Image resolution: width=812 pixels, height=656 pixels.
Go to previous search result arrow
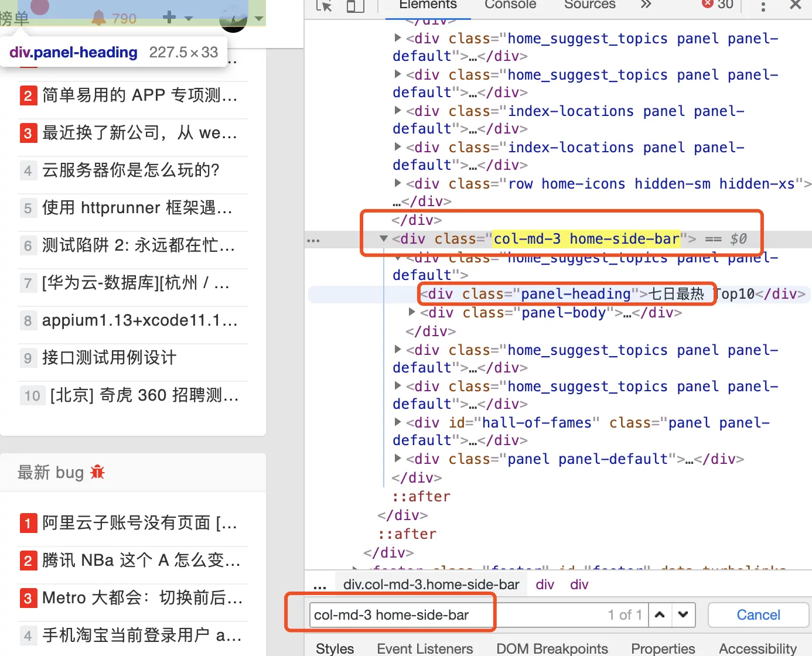(660, 614)
